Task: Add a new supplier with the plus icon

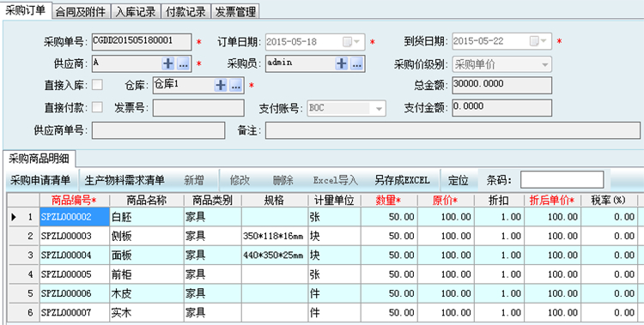Action: 168,63
